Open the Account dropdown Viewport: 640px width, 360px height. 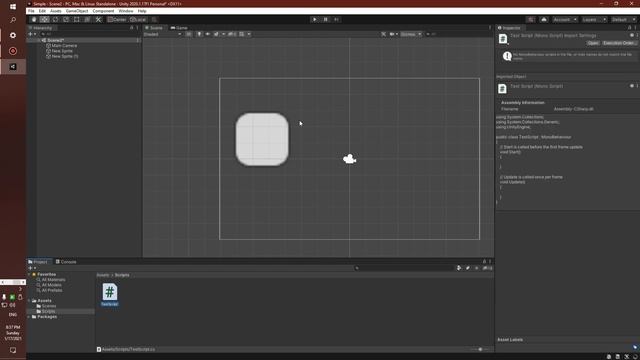coord(565,20)
